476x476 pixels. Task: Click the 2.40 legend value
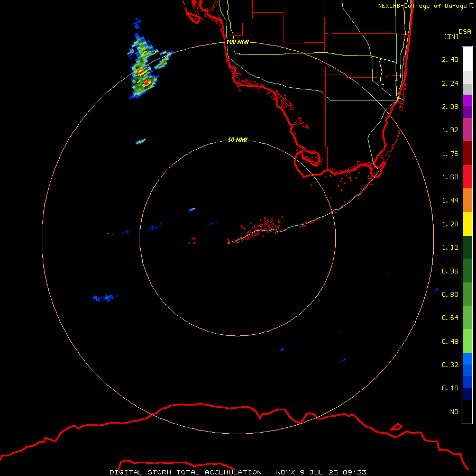(450, 59)
